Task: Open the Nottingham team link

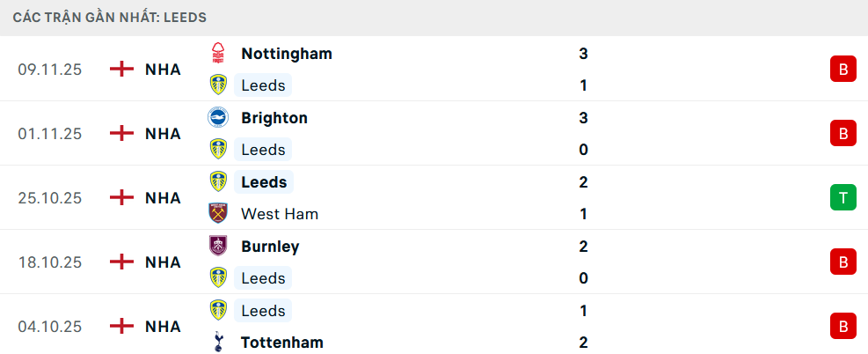Action: coord(287,54)
